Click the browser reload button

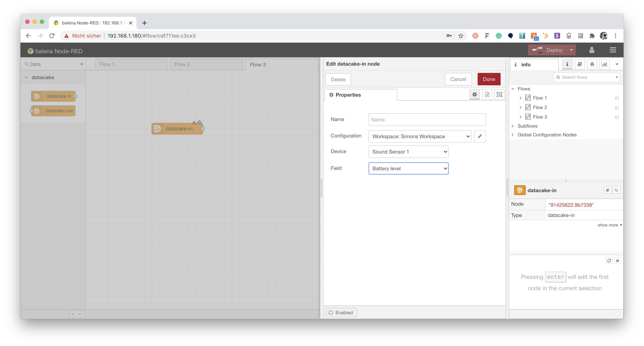pyautogui.click(x=52, y=36)
